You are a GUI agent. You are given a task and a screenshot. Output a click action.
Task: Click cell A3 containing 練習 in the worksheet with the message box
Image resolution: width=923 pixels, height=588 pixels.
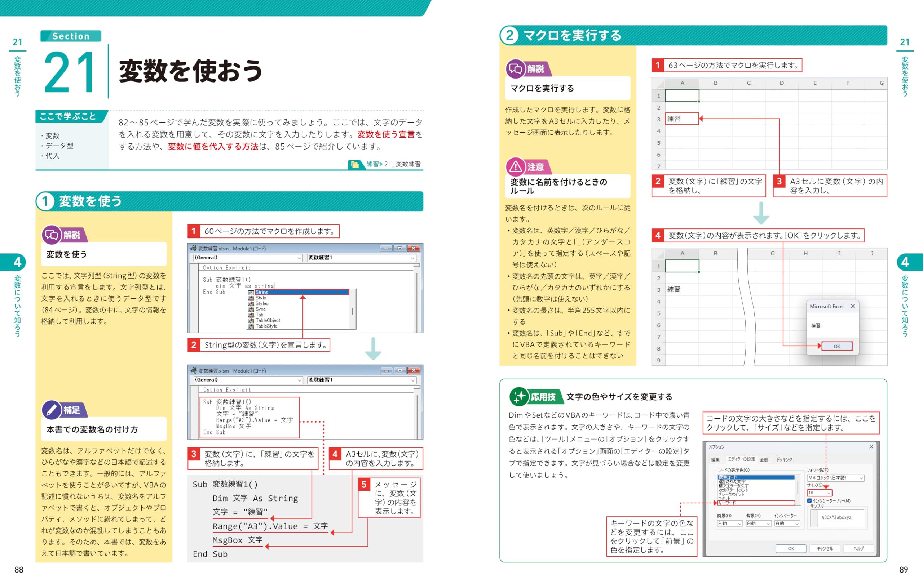pos(682,289)
